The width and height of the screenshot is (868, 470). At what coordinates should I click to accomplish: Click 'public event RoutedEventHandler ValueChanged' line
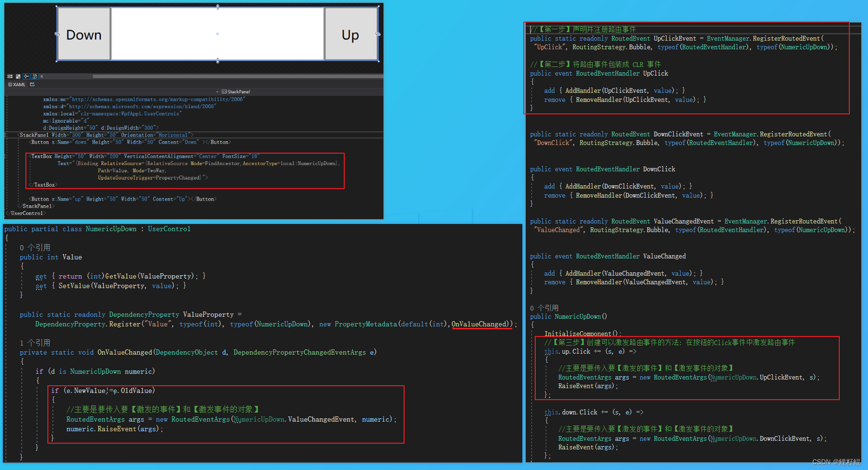(x=608, y=256)
